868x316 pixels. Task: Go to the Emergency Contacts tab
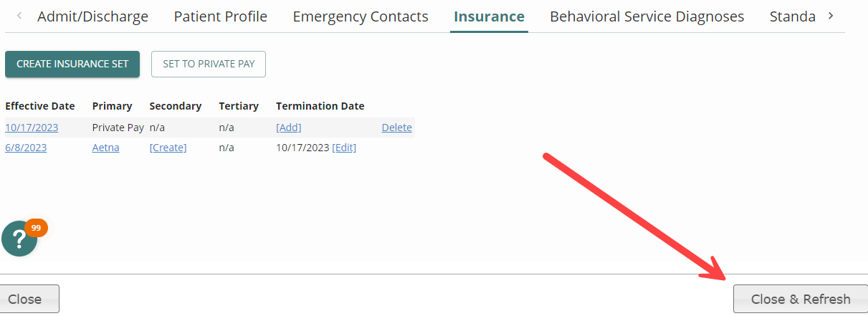click(x=361, y=16)
